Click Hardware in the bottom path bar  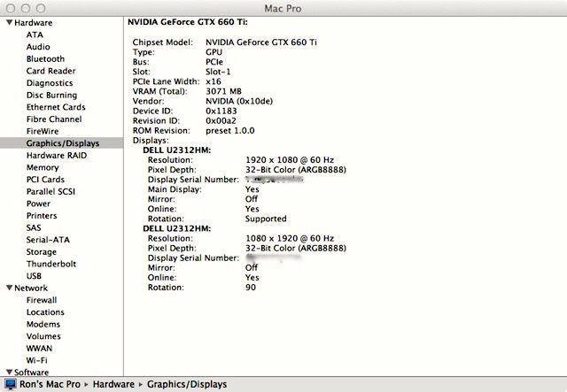point(113,384)
